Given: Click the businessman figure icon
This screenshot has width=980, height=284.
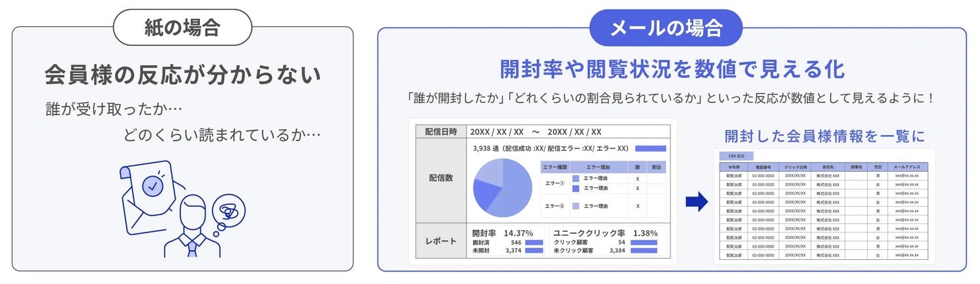Looking at the screenshot, I should click(x=191, y=228).
